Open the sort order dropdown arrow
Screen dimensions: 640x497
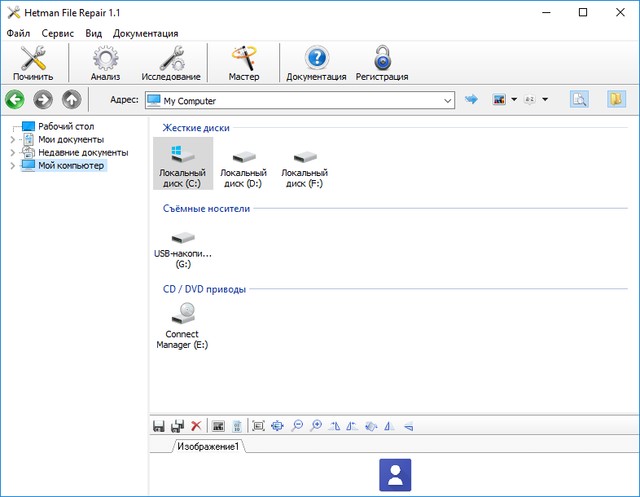[545, 99]
